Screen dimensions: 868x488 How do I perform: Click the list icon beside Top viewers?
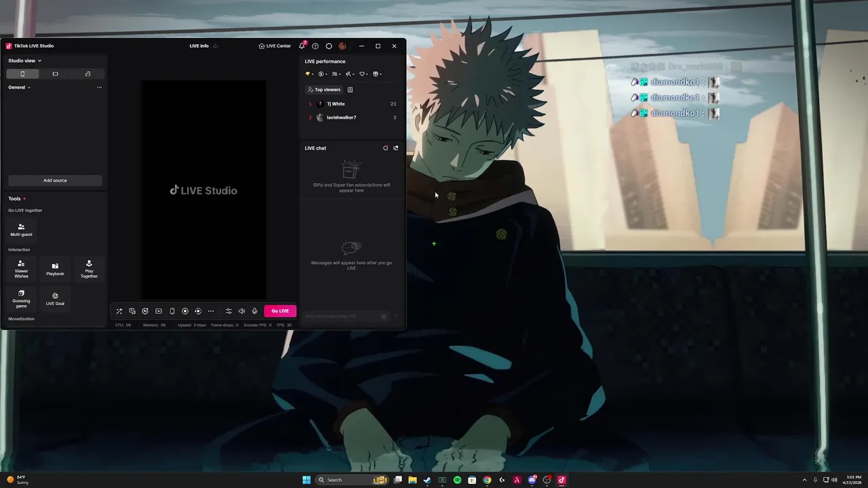350,89
